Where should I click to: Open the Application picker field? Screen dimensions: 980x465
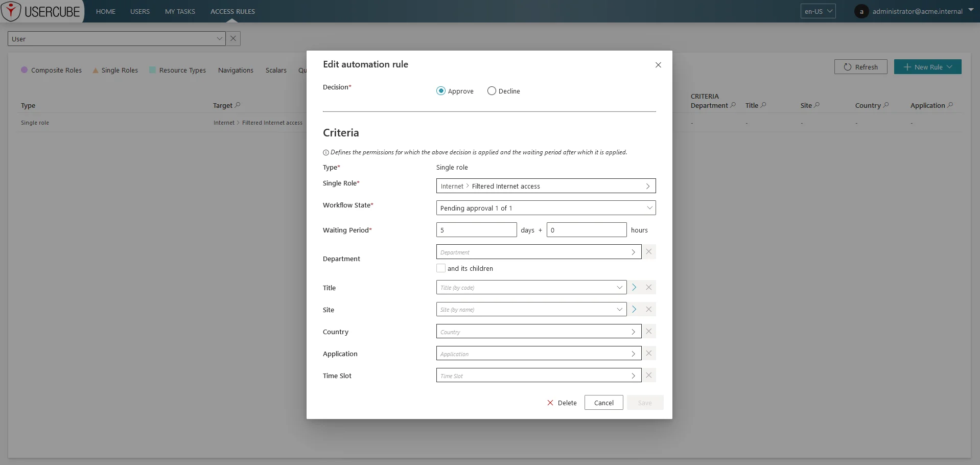click(539, 354)
